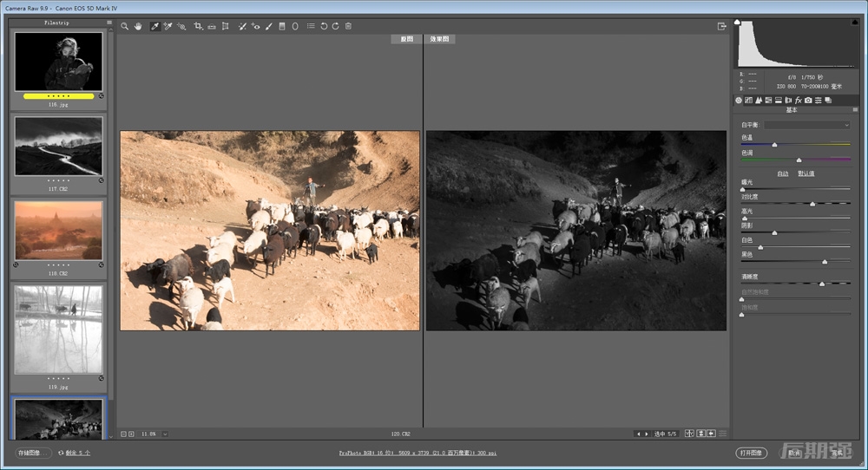The width and height of the screenshot is (868, 470).
Task: Open the zoom level dropdown
Action: [165, 434]
